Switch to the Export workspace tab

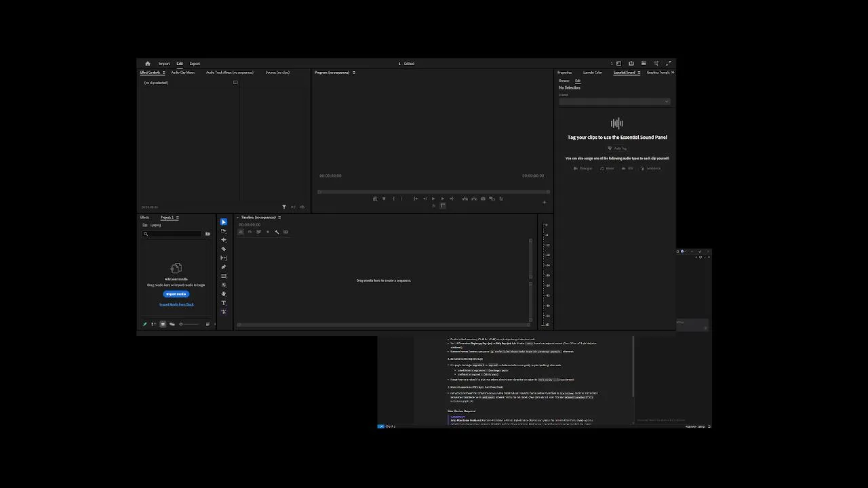195,64
